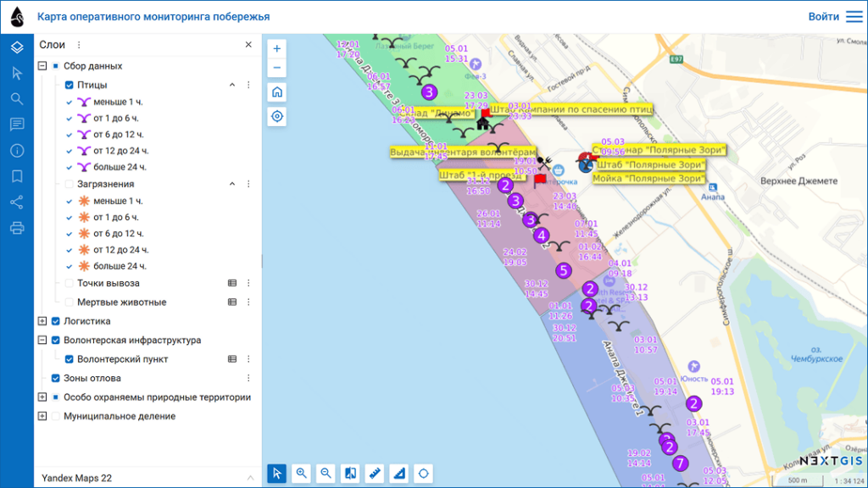Screen dimensions: 868x488
Task: Open the Print map panel
Action: (x=17, y=228)
